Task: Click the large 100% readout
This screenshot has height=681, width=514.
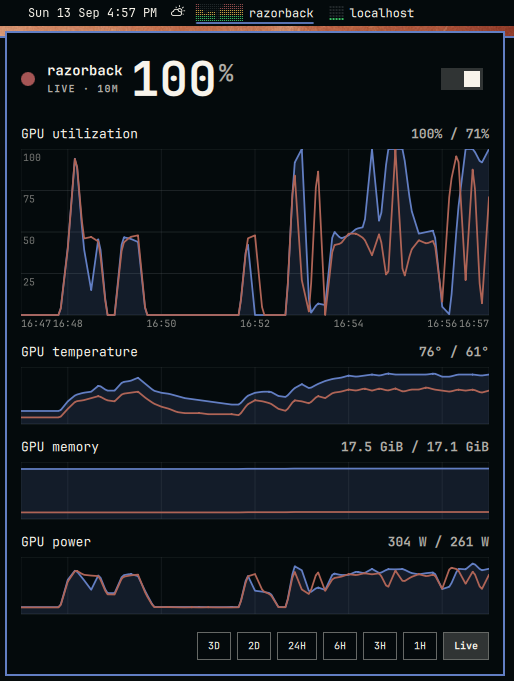Action: tap(183, 79)
